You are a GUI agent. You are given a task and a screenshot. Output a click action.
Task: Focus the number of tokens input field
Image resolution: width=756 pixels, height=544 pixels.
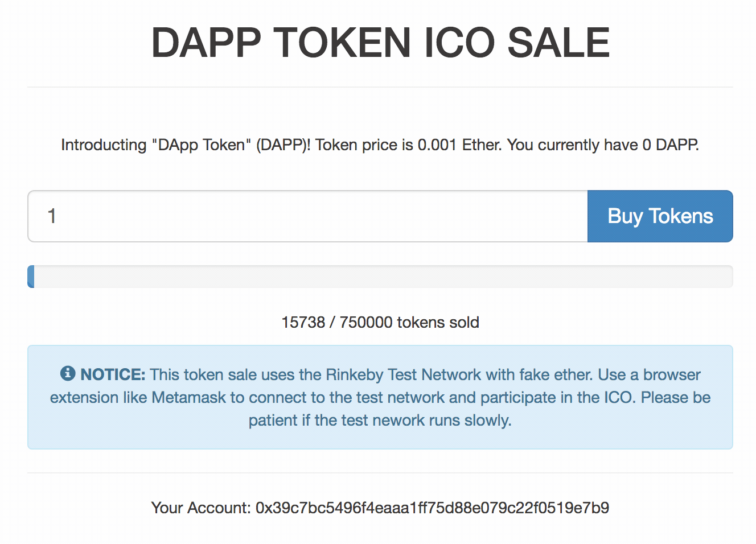click(307, 216)
